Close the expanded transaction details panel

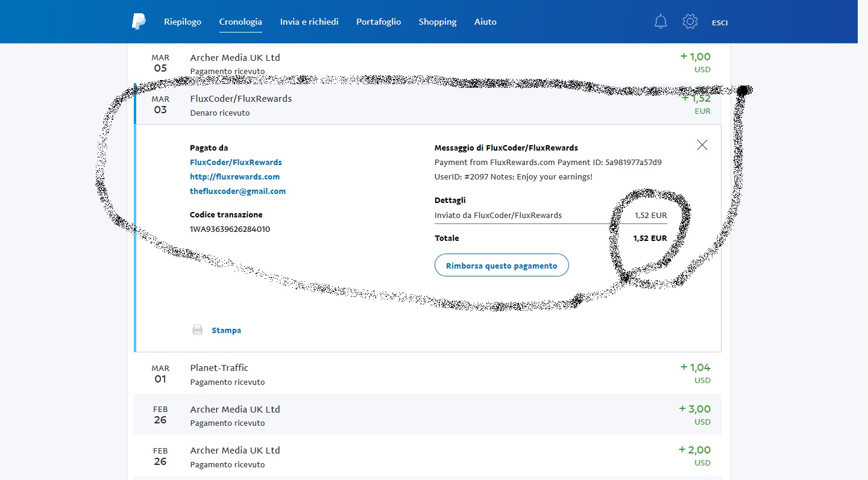pos(702,145)
